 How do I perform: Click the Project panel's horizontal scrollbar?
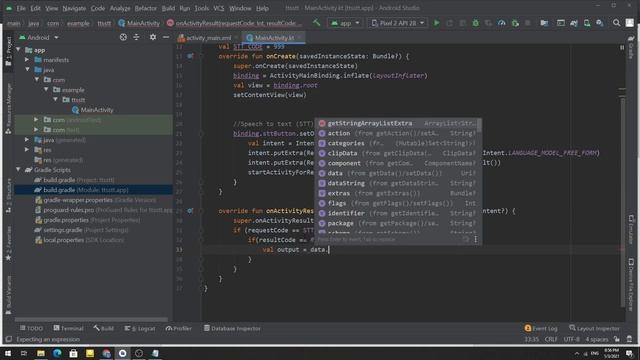click(x=91, y=319)
